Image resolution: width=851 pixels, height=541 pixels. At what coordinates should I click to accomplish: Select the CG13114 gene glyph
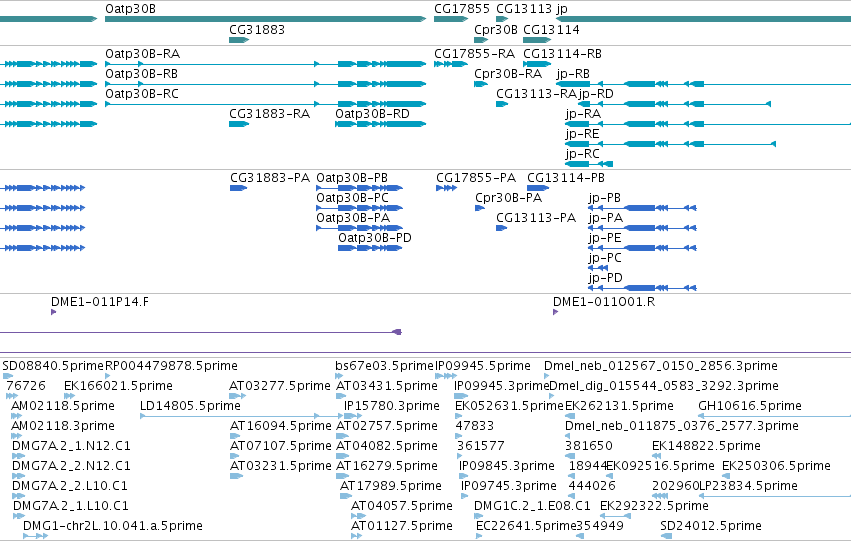click(x=537, y=40)
